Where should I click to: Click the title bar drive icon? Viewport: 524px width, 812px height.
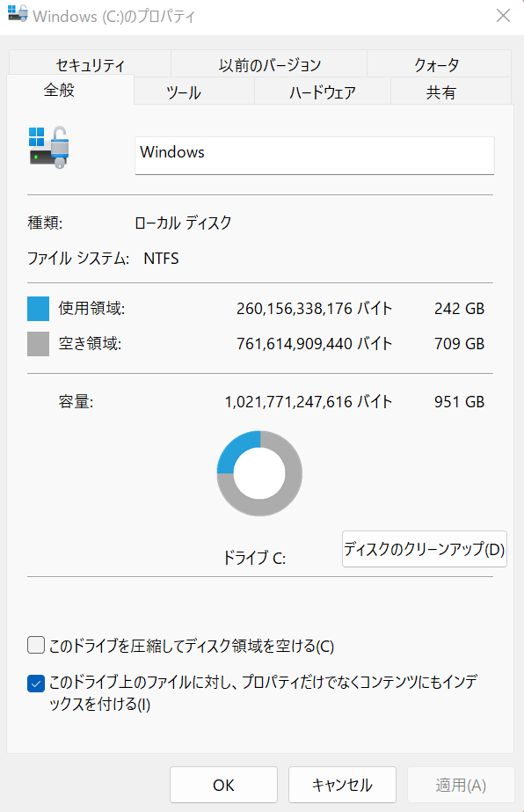18,13
